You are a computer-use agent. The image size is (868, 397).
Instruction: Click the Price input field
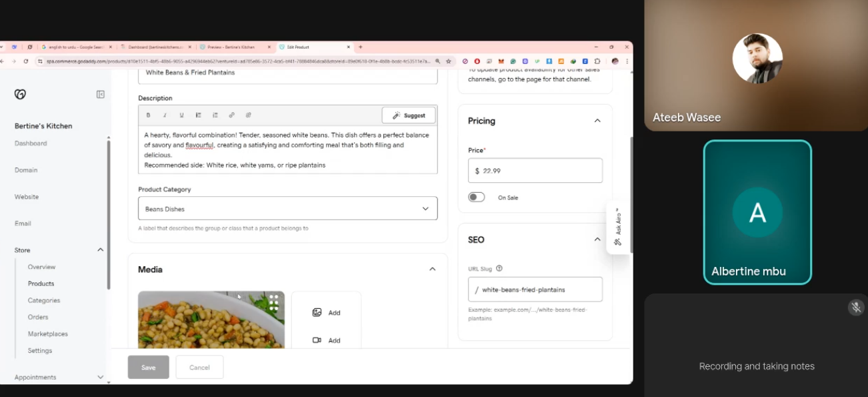click(535, 170)
